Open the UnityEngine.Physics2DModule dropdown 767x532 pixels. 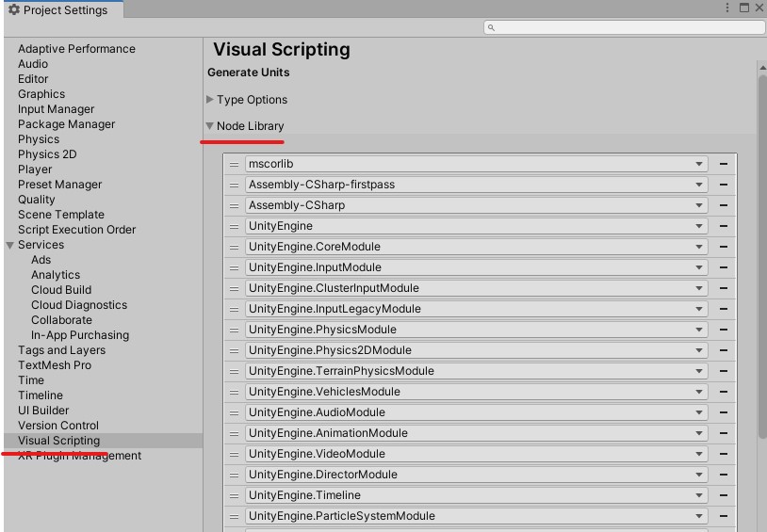[x=477, y=350]
